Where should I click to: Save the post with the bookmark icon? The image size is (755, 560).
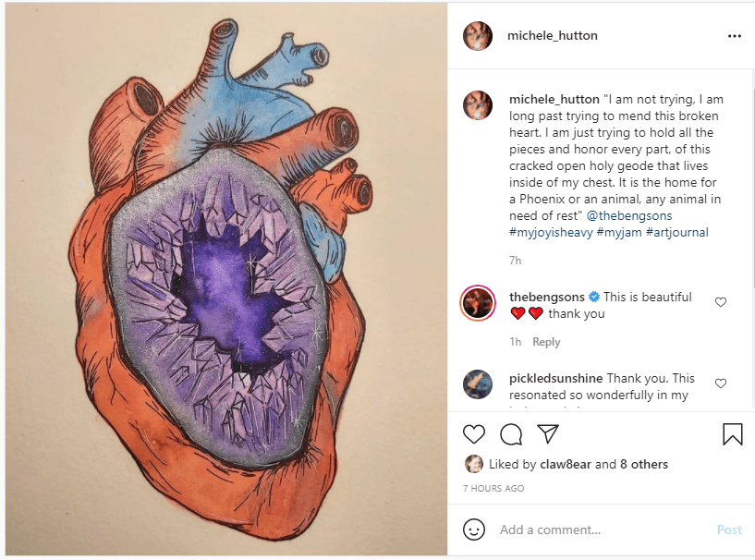732,434
